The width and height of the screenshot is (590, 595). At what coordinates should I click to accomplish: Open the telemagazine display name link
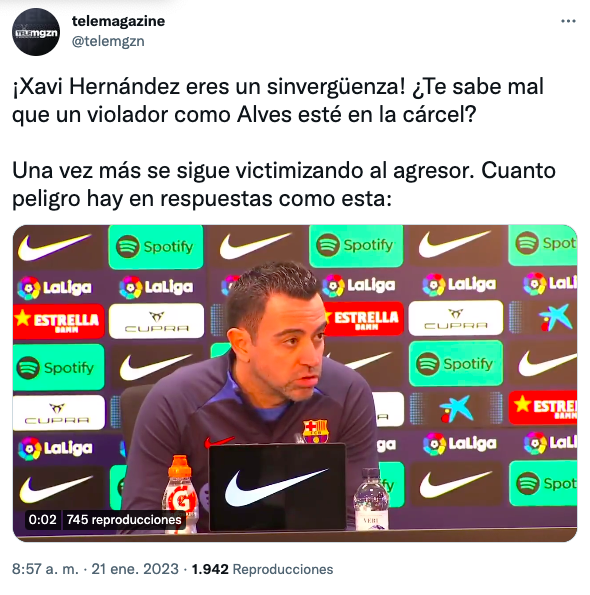118,21
